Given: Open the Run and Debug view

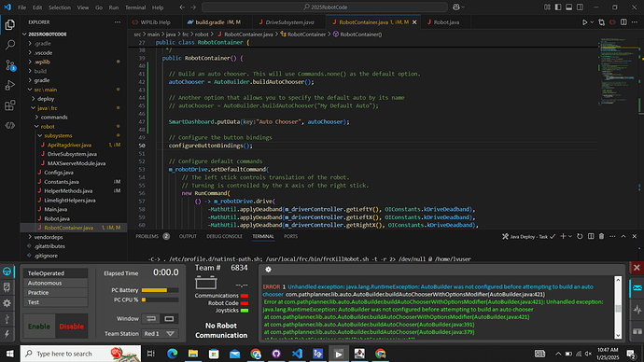Looking at the screenshot, I should click(x=10, y=86).
